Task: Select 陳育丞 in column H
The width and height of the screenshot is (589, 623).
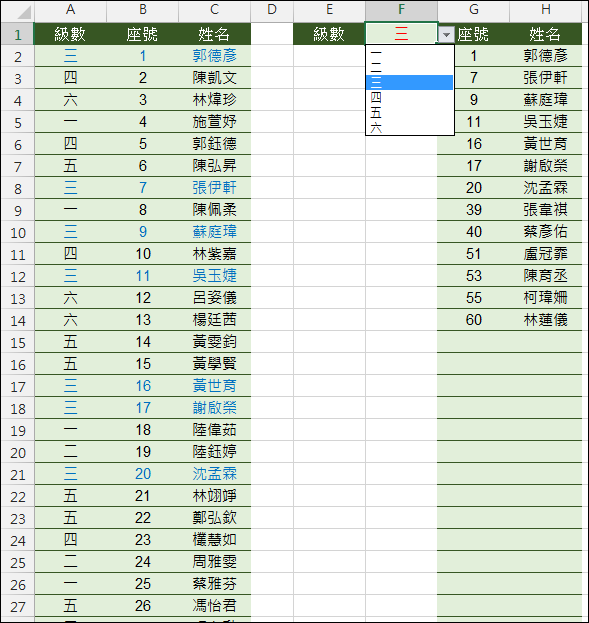Action: pos(546,276)
